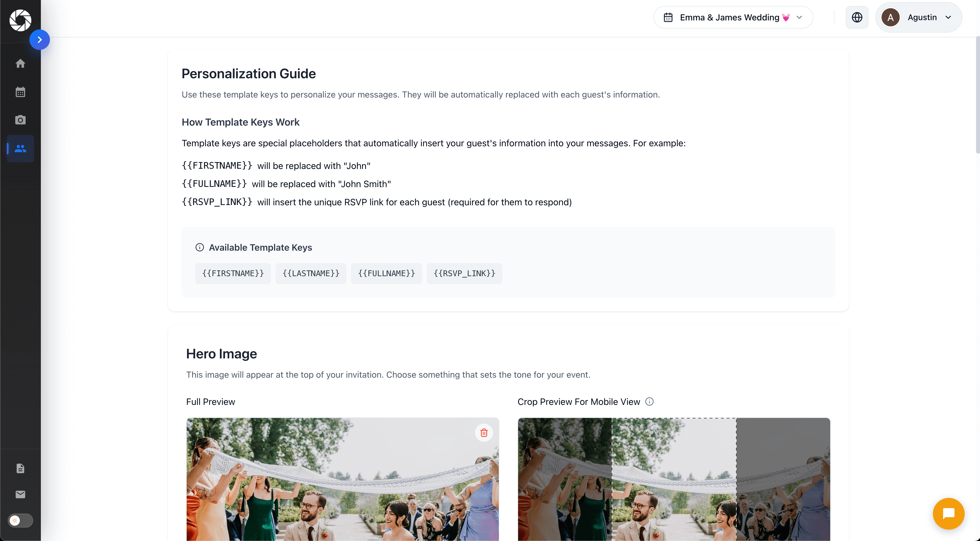Select the {{RSVP_LINK}} template key
This screenshot has height=541, width=980.
click(464, 273)
